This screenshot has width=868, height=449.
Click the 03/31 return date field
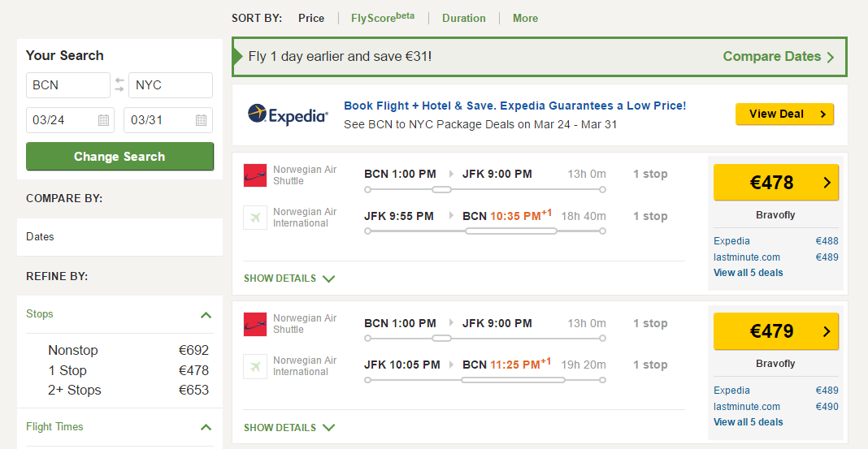click(168, 120)
